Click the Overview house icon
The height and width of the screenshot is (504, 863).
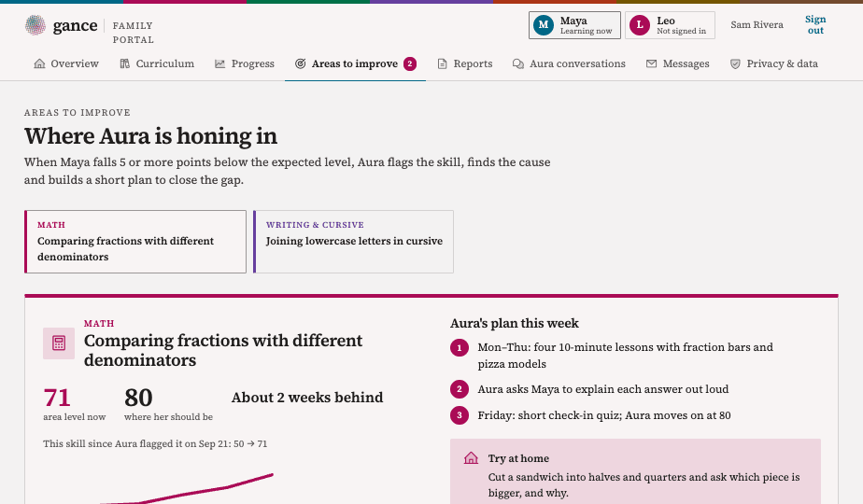(x=39, y=63)
